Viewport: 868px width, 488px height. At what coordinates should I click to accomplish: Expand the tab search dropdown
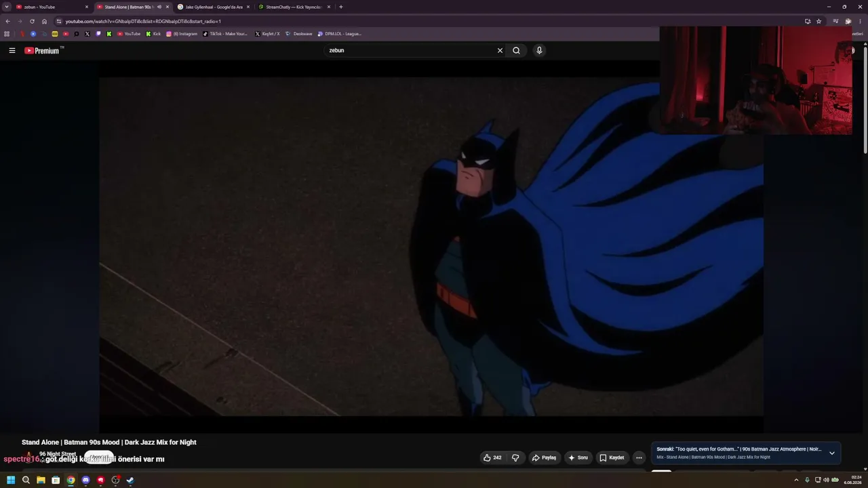click(x=6, y=7)
